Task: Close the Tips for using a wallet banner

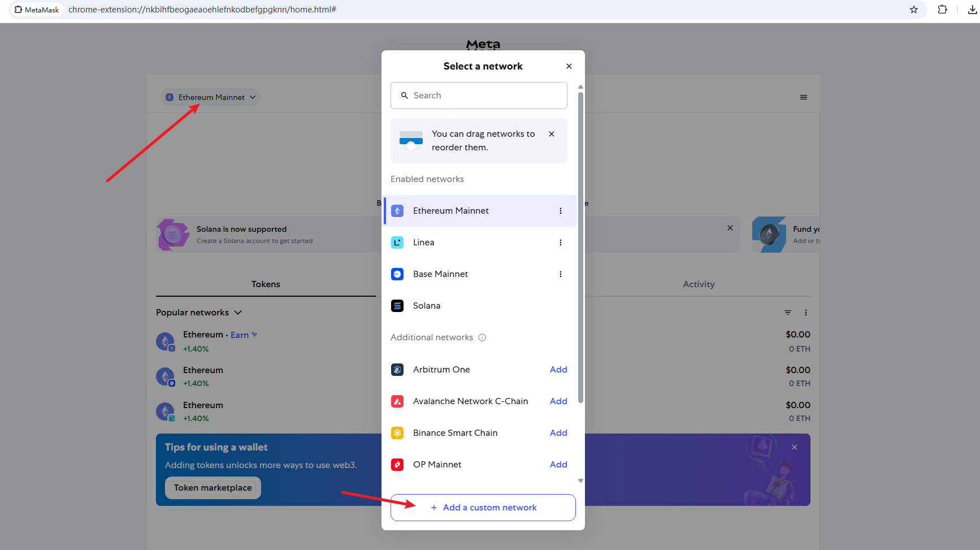Action: (x=795, y=447)
